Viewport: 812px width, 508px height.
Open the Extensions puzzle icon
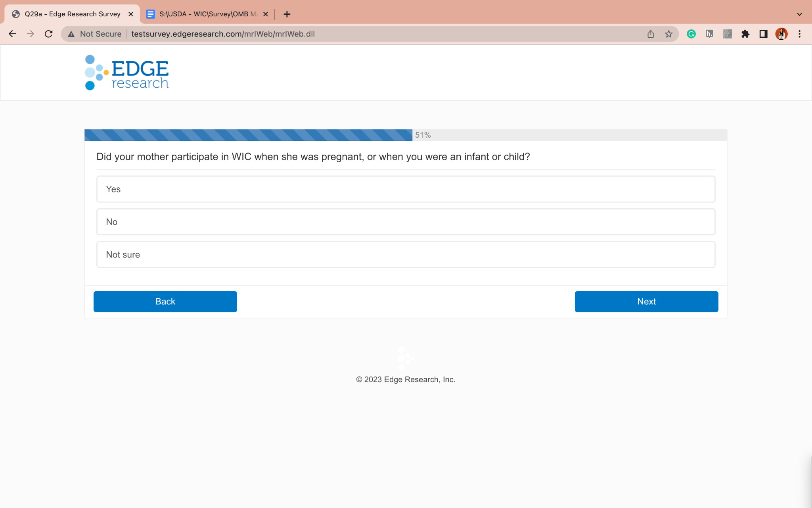point(745,34)
